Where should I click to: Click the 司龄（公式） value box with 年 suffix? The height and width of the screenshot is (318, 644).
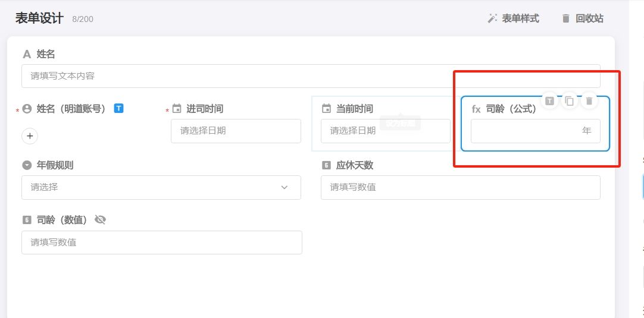[x=536, y=131]
